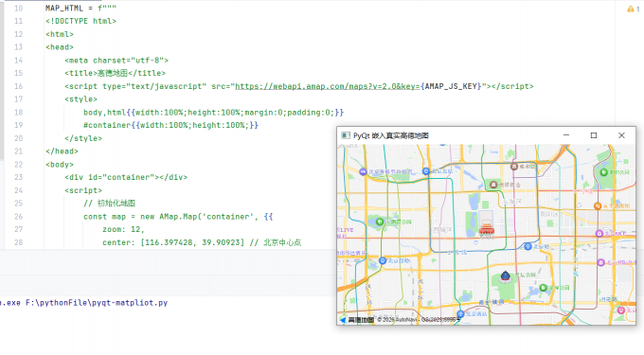Click the green park marker for 龙潭公园
Image resolution: width=644 pixels, height=355 pixels.
pos(543,288)
